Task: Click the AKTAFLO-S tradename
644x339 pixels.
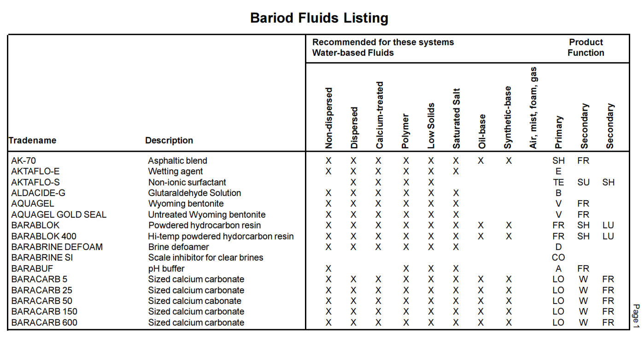Action: coord(35,182)
